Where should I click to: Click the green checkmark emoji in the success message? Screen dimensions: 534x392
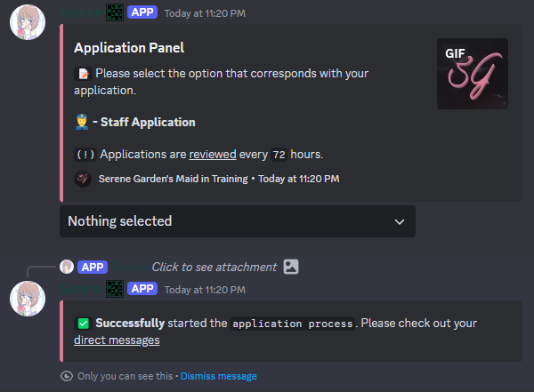(x=83, y=324)
